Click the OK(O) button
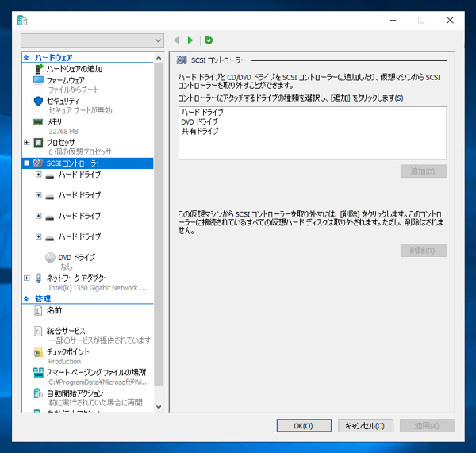 click(x=304, y=426)
